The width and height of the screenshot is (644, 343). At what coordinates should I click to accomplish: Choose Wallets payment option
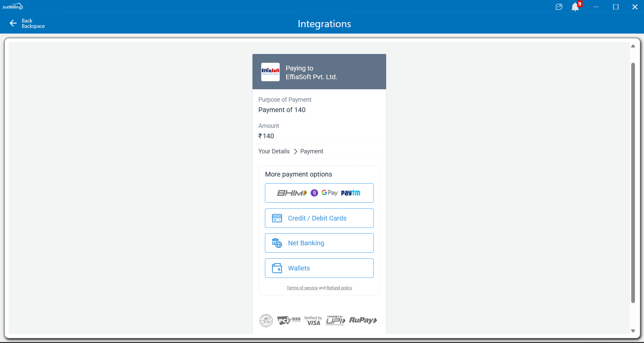pos(299,268)
